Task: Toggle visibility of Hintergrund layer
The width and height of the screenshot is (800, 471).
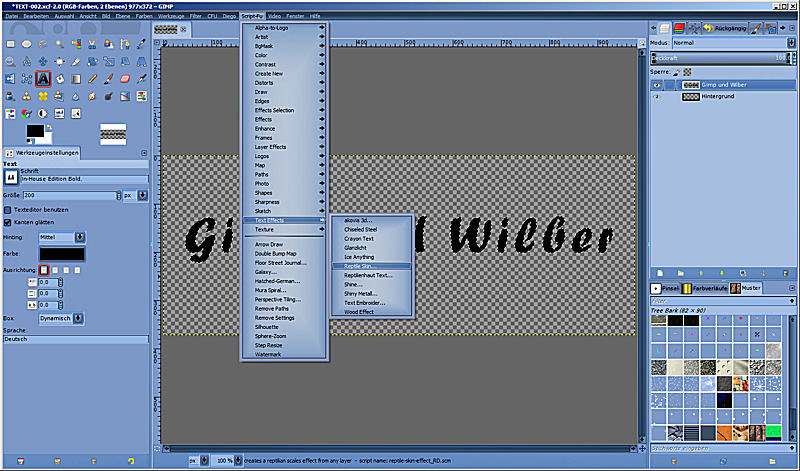Action: tap(657, 96)
